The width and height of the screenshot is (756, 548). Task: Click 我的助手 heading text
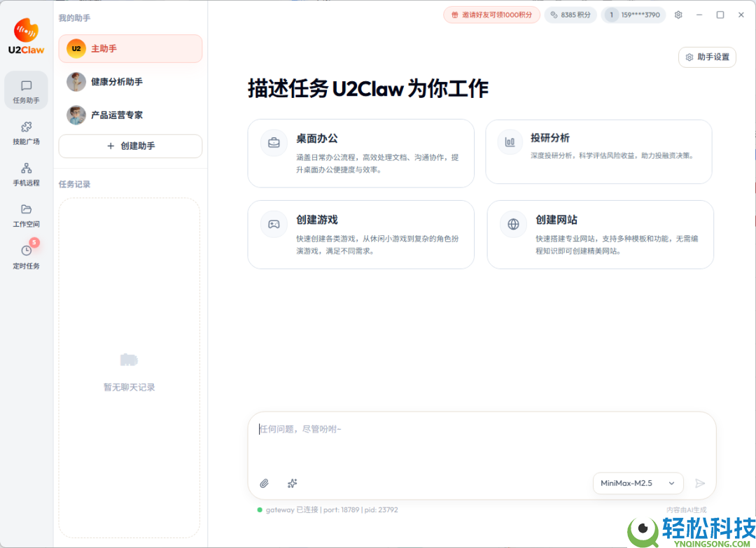tap(74, 17)
